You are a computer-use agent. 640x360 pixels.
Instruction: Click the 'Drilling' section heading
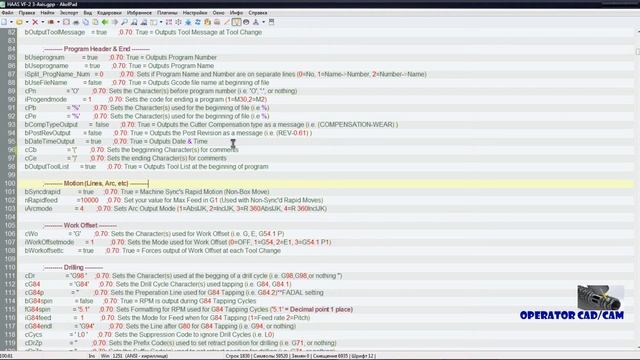click(x=73, y=267)
